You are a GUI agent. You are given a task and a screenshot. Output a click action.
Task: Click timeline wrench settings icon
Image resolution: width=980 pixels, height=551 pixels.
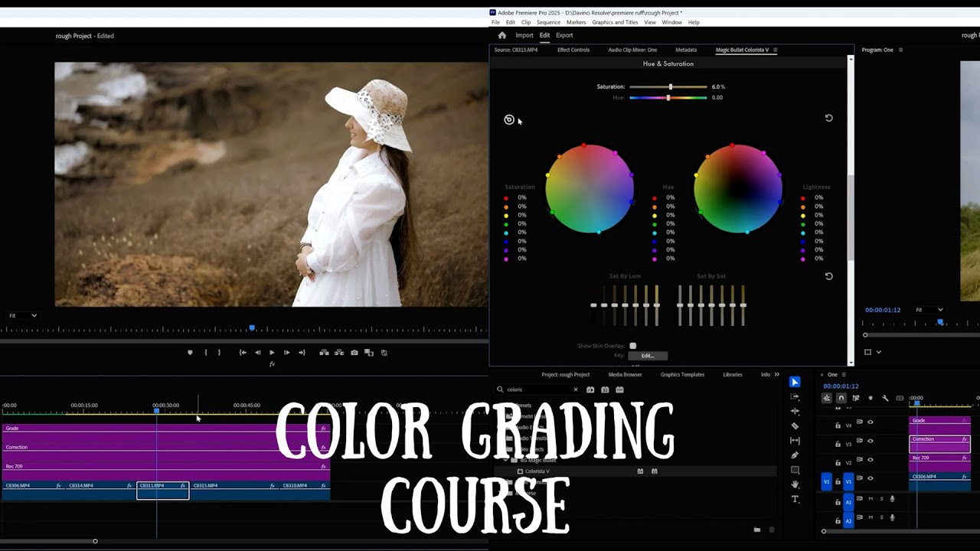(x=885, y=398)
